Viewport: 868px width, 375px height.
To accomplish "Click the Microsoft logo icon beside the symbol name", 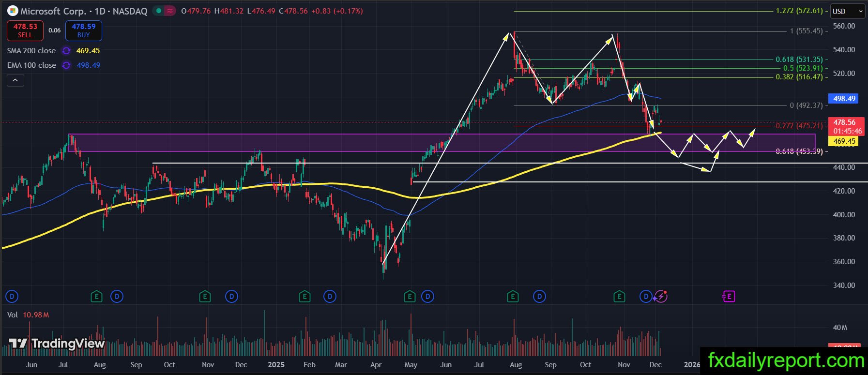I will click(13, 11).
